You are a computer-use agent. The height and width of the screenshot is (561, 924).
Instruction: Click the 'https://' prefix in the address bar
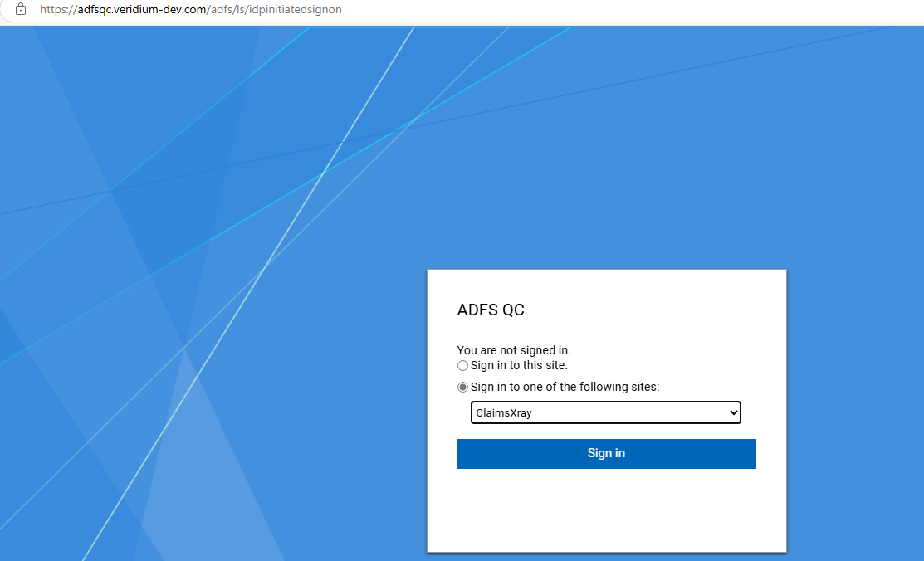tap(58, 10)
